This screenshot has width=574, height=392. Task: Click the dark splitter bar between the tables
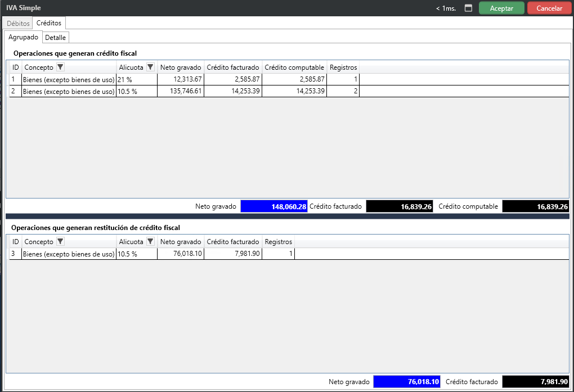pyautogui.click(x=287, y=216)
